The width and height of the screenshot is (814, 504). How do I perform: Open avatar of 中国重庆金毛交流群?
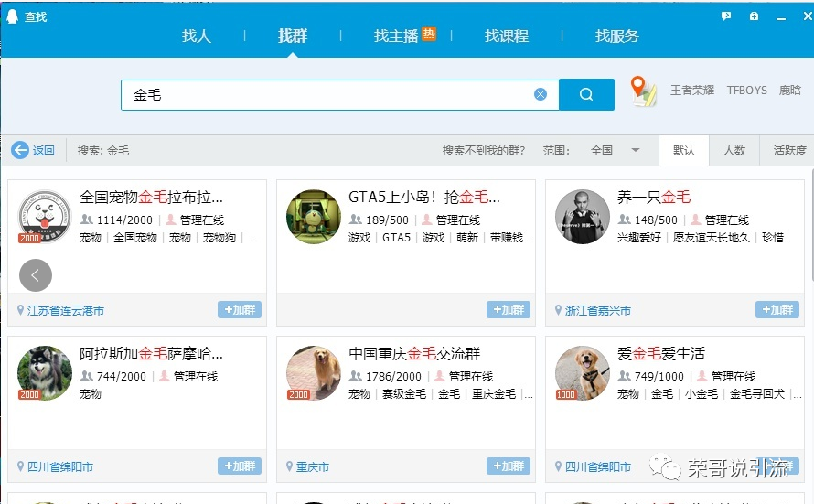314,372
